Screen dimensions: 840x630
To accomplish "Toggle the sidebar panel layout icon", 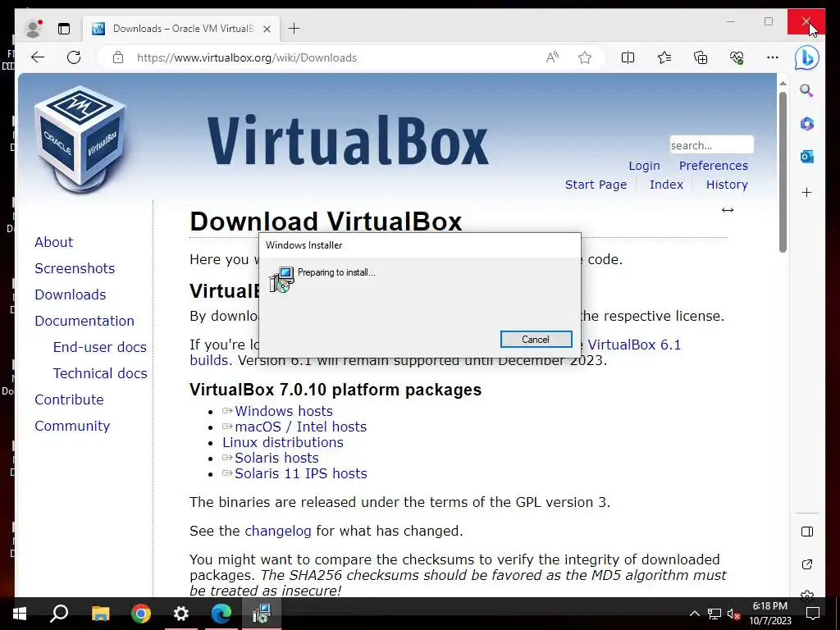I will point(807,532).
